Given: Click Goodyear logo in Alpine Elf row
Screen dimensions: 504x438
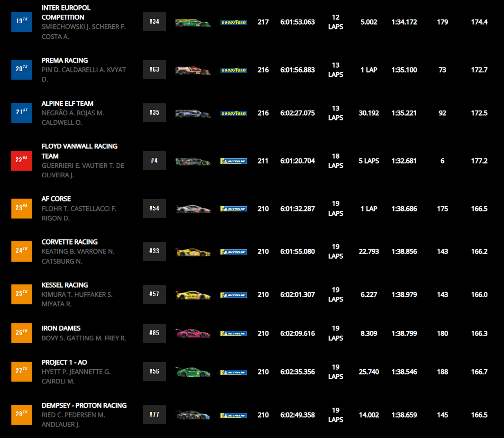Looking at the screenshot, I should 234,113.
